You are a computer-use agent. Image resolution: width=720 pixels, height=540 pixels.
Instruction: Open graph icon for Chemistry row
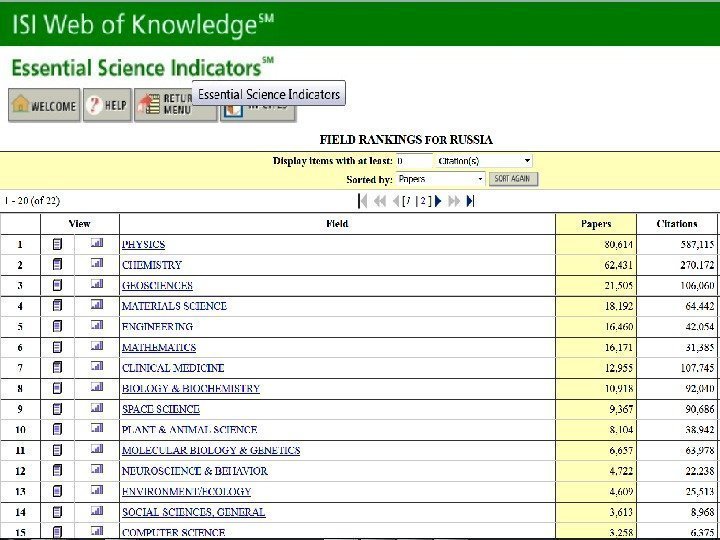point(97,263)
